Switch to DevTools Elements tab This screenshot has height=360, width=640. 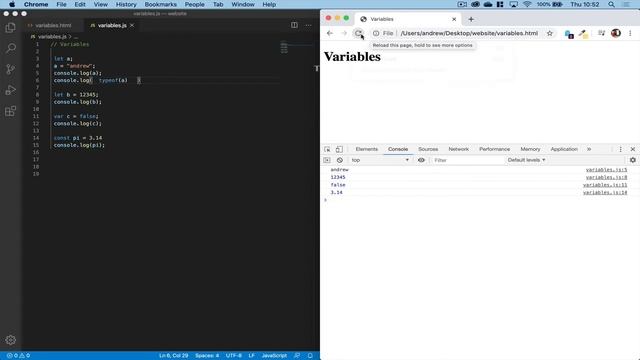367,149
